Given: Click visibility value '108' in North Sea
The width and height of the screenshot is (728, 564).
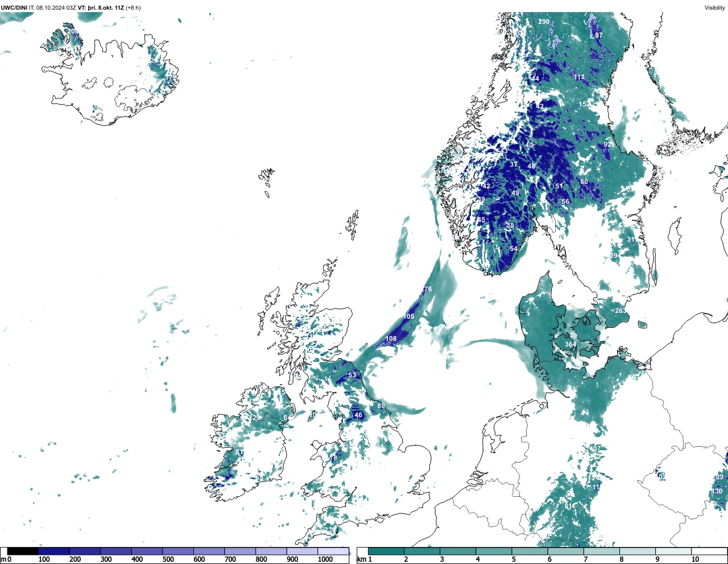Looking at the screenshot, I should click(x=391, y=339).
